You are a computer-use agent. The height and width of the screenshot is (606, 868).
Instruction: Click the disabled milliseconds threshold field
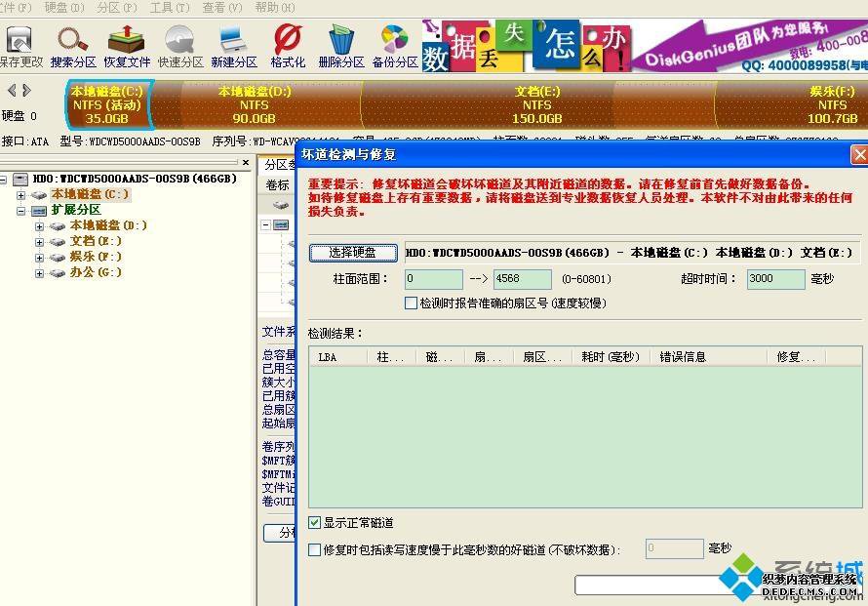(x=675, y=548)
